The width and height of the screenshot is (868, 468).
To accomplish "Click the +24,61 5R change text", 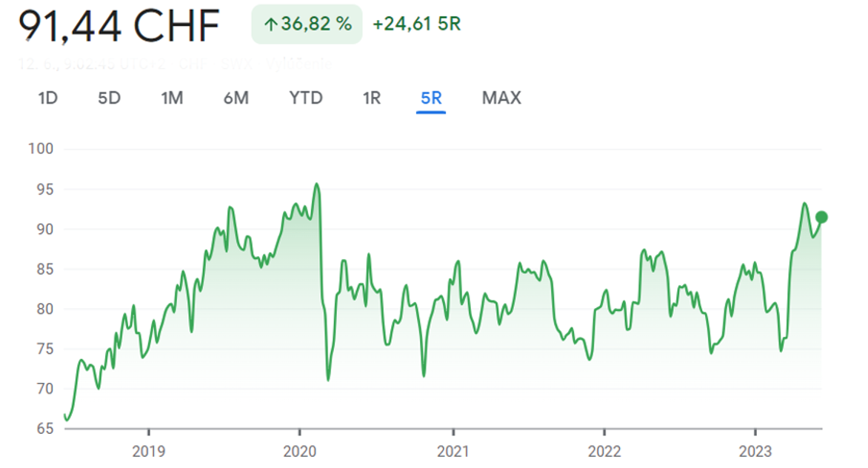I will (x=416, y=24).
